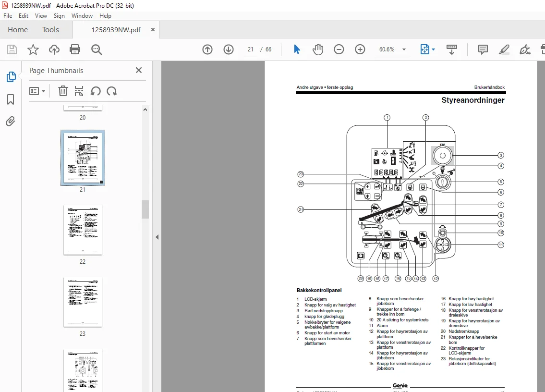
Task: Click the upload to cloud icon
Action: click(54, 49)
